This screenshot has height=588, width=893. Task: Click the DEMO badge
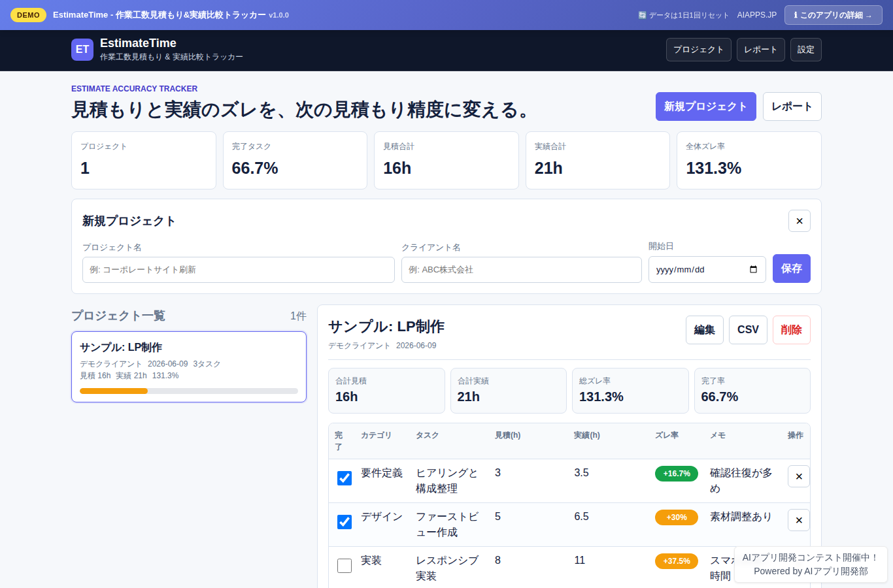pyautogui.click(x=28, y=15)
